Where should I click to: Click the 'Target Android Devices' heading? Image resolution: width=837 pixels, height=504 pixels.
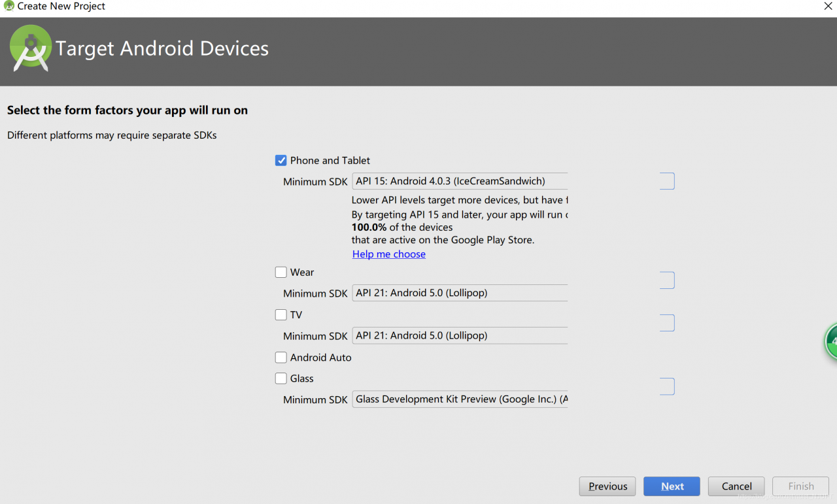[x=162, y=48]
